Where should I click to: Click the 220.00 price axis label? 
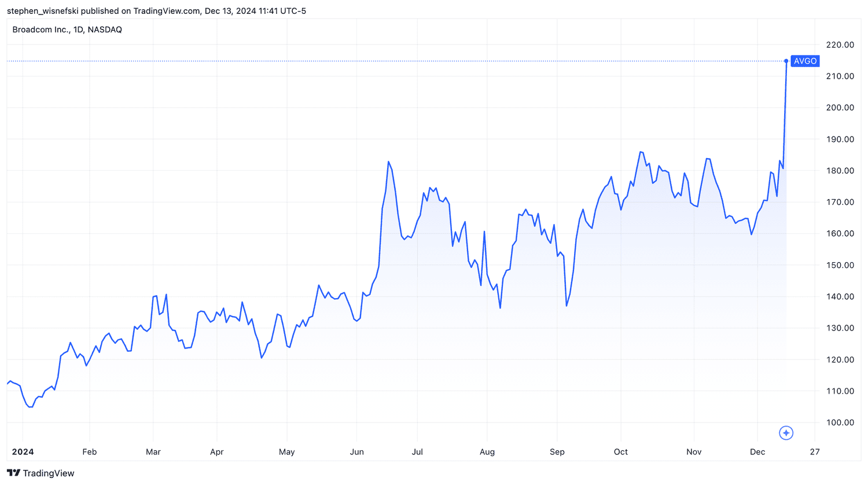click(840, 45)
